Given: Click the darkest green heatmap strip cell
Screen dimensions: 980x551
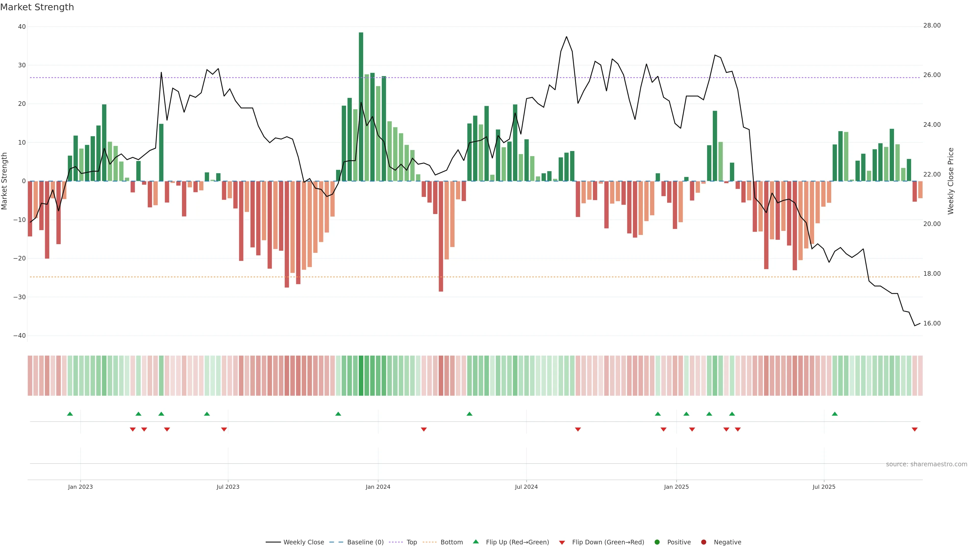Looking at the screenshot, I should point(361,376).
